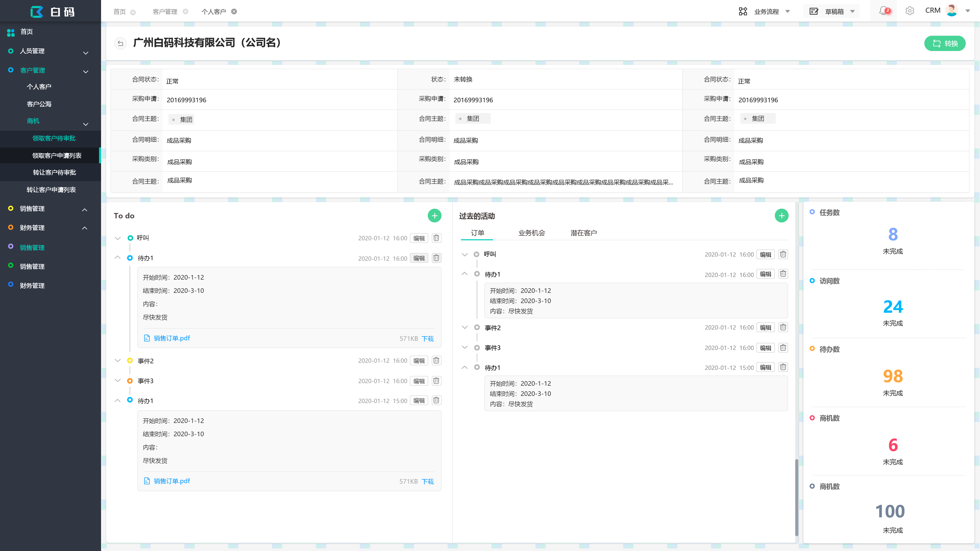The width and height of the screenshot is (980, 551).
Task: Click the add button in To do panel
Action: tap(434, 216)
